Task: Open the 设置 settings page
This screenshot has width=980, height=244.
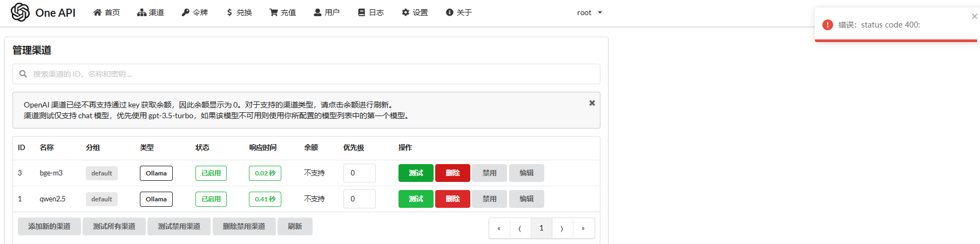Action: pos(415,12)
